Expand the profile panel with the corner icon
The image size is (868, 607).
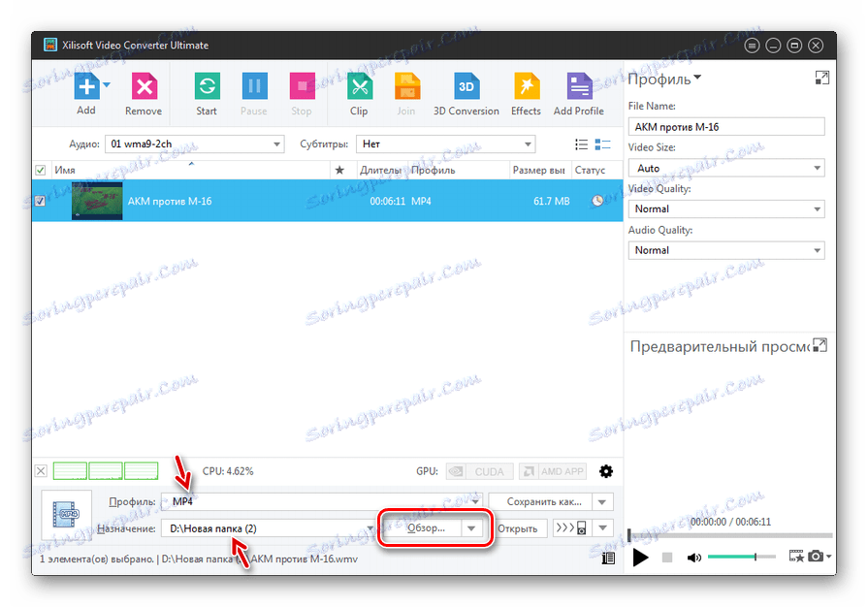(822, 78)
